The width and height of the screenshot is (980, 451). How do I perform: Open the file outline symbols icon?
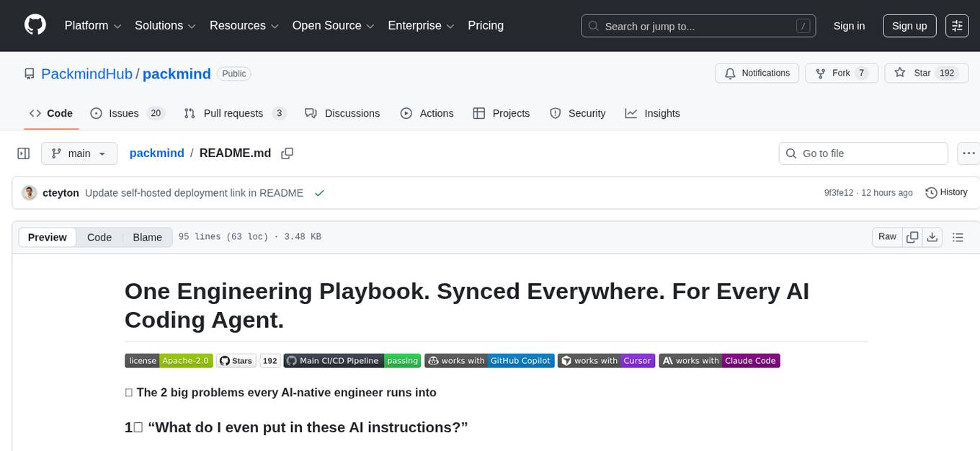click(x=956, y=236)
